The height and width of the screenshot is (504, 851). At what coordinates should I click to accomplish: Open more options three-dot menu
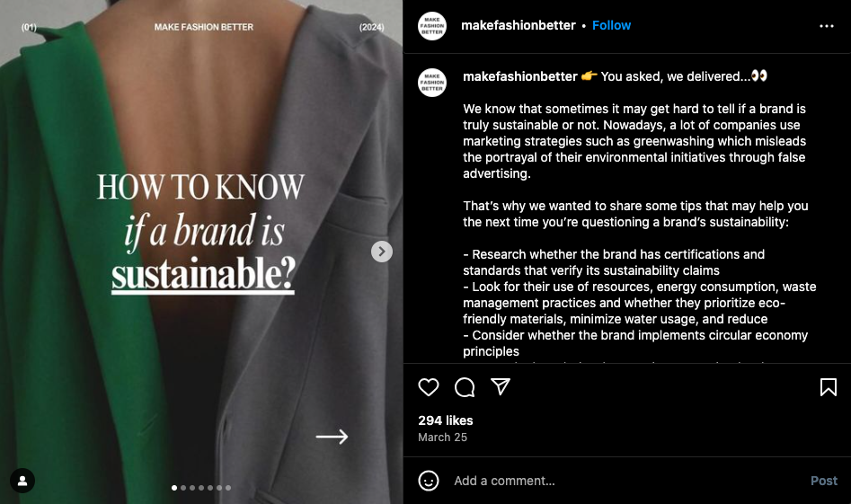[827, 26]
